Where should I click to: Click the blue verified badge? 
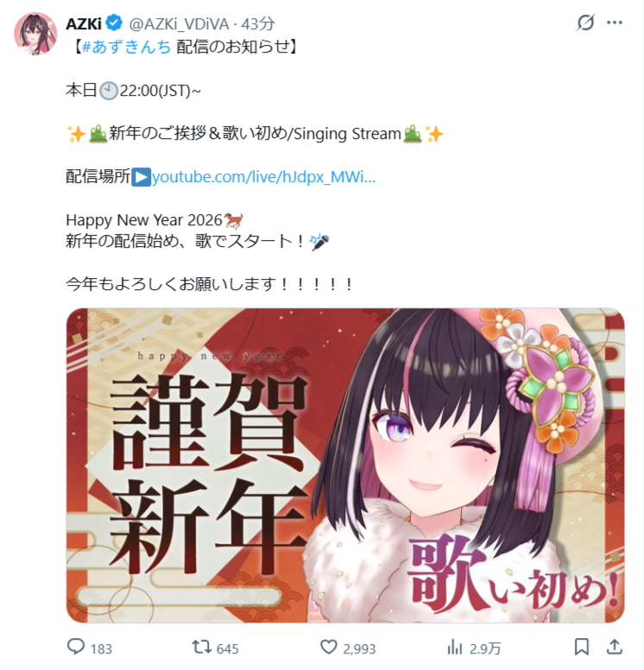click(114, 23)
